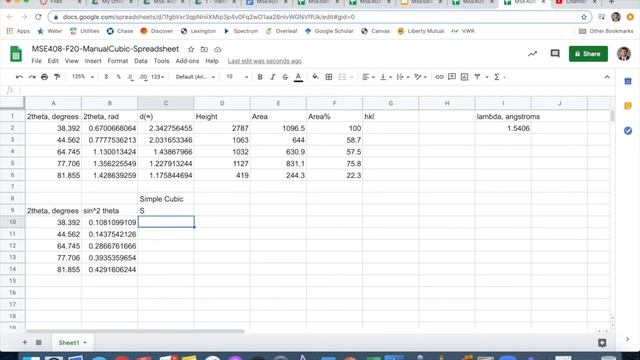Open text rotation dropdown
This screenshot has width=640, height=360.
[420, 77]
